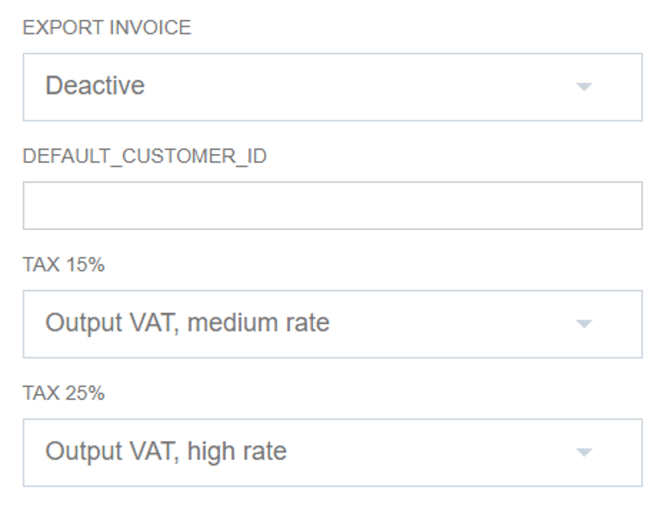
Task: Open the Export Invoice dropdown
Action: [332, 87]
